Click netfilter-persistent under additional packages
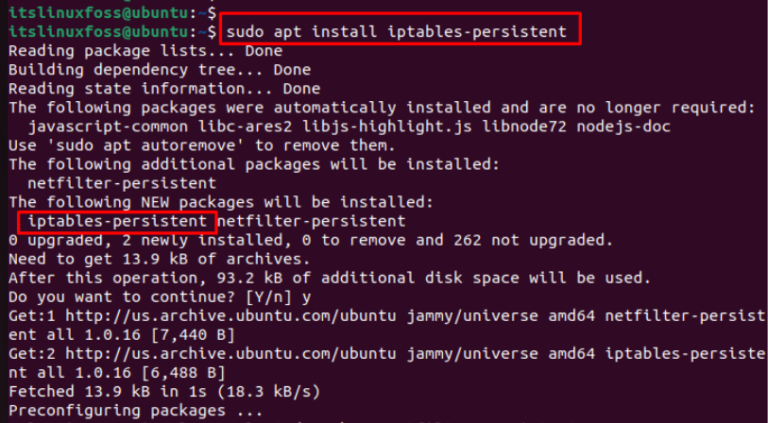Viewport: 768px width, 423px height. tap(123, 183)
